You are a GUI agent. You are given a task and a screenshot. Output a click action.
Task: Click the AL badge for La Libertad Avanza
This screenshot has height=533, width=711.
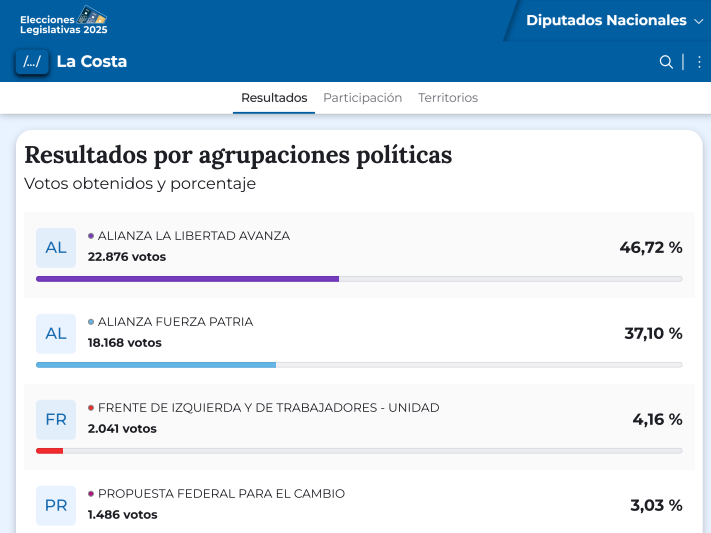tap(56, 247)
